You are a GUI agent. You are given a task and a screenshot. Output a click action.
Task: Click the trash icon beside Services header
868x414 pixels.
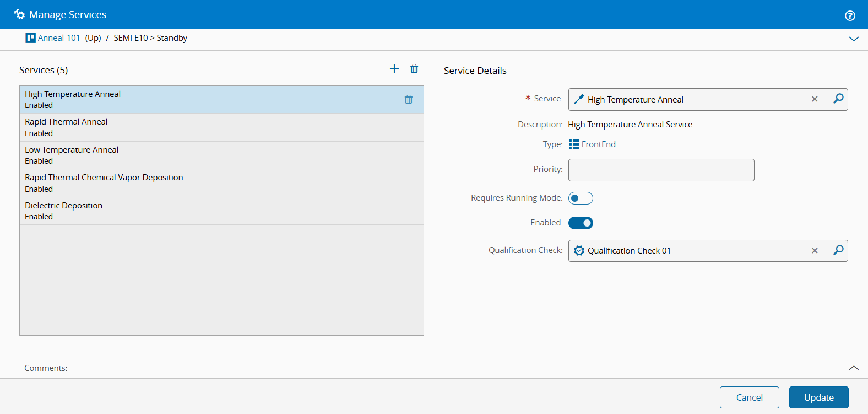(x=414, y=68)
